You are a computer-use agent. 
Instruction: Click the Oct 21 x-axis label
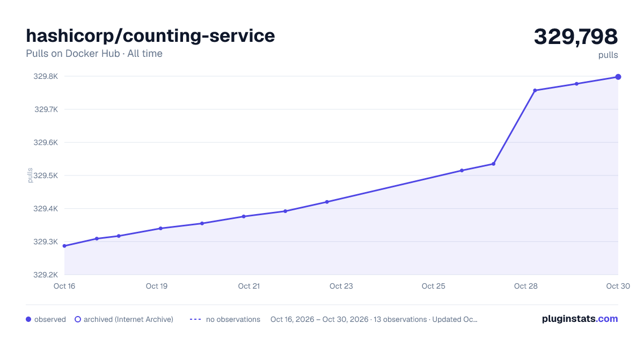tap(249, 286)
